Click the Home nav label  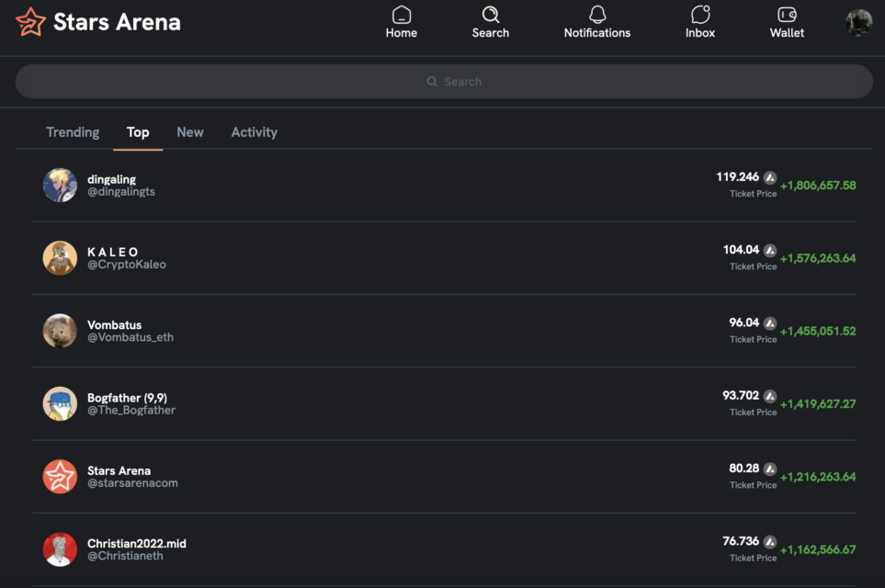pos(402,33)
